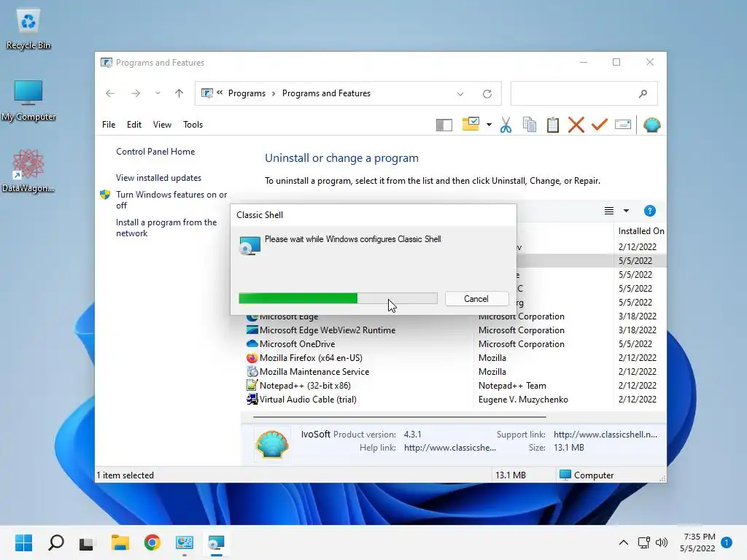Select Microsoft Edge WebView2 Runtime row
This screenshot has height=560, width=747.
click(x=454, y=330)
